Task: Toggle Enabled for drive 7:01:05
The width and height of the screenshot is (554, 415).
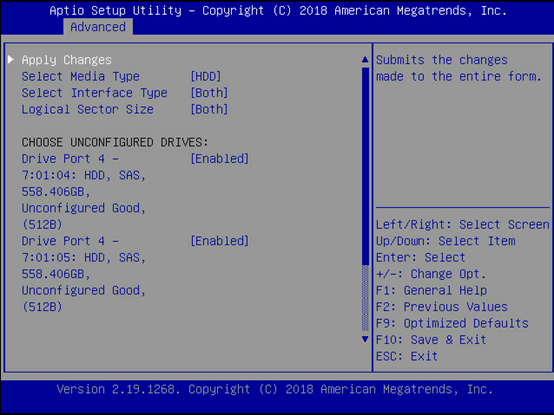Action: pyautogui.click(x=220, y=241)
